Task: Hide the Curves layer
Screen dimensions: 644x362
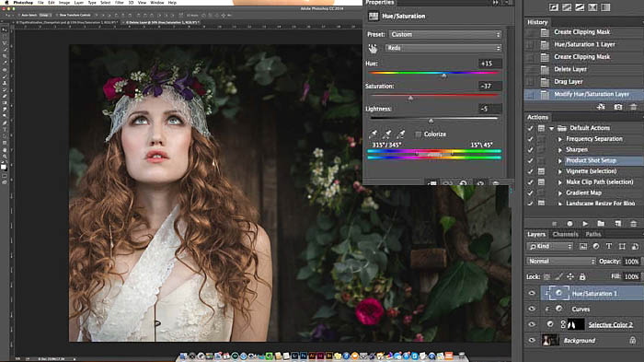Action: tap(532, 309)
